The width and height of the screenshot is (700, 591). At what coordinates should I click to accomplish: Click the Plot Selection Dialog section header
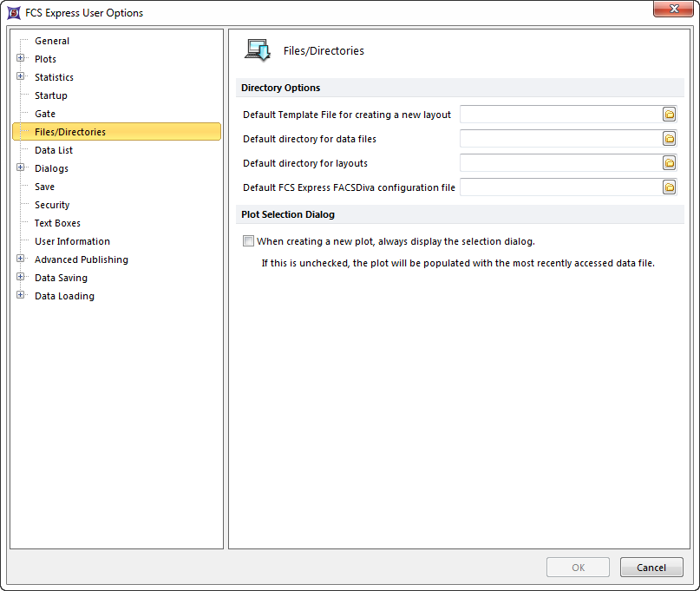coord(460,214)
